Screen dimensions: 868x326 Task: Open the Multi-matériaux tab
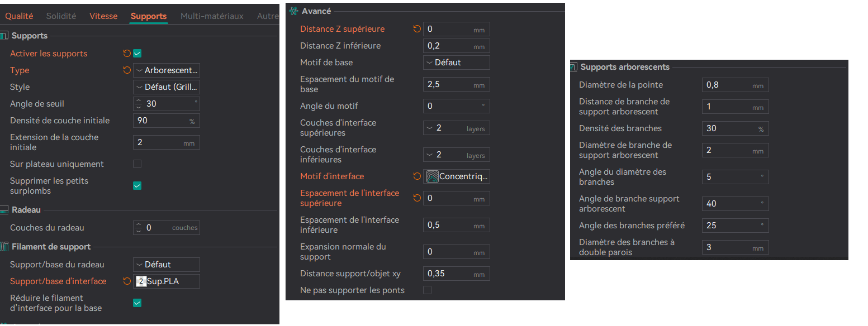(212, 16)
